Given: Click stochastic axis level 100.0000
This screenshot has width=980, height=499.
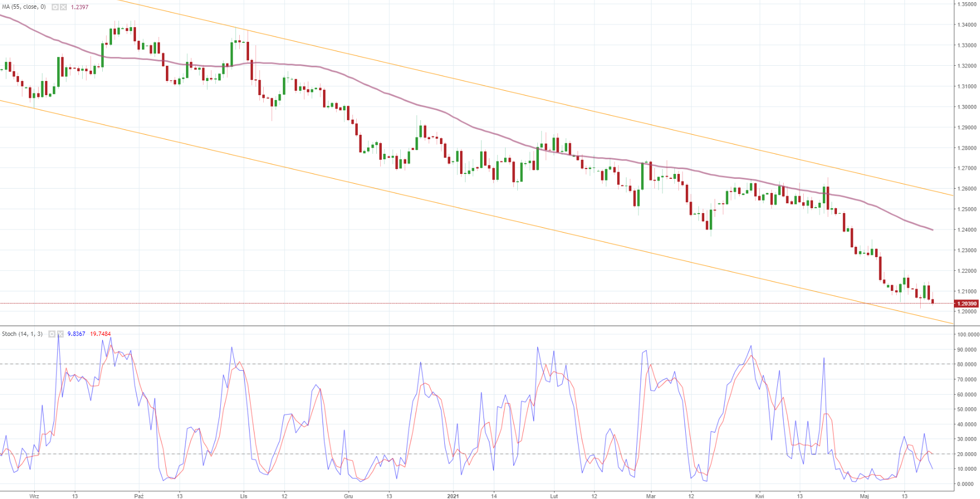Looking at the screenshot, I should pos(967,335).
